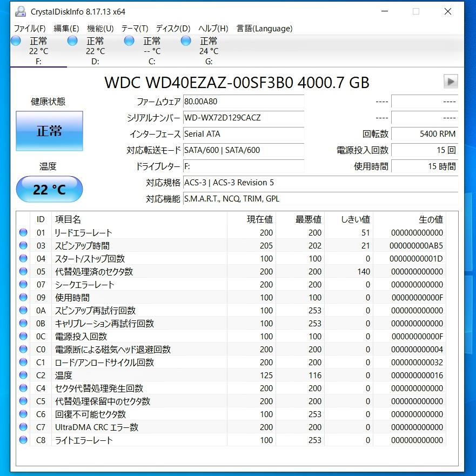This screenshot has height=476, width=476.
Task: Click status orb for attribute 04 スタート/ストップ回数
Action: 23,258
